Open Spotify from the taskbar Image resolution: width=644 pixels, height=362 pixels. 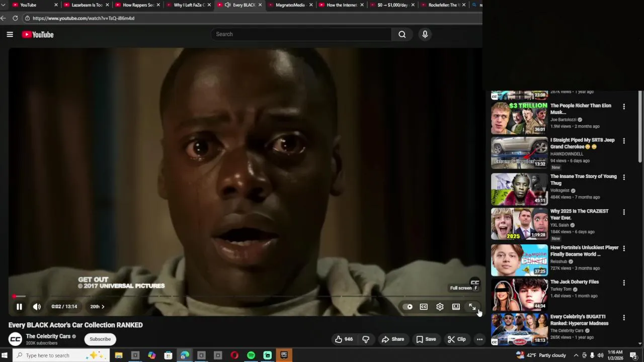pos(251,355)
